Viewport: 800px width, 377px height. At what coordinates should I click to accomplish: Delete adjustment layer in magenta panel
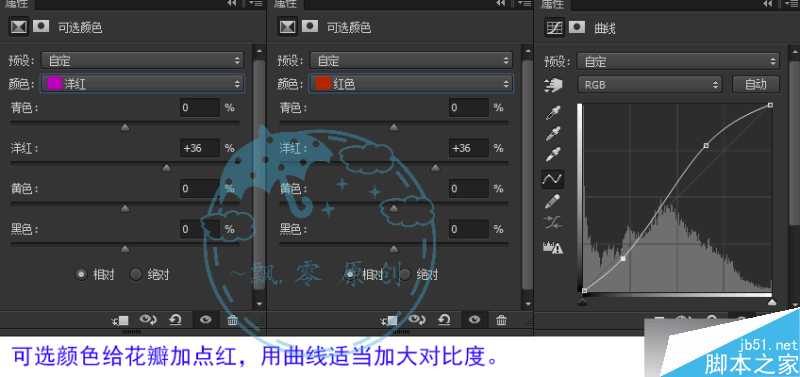pos(233,320)
